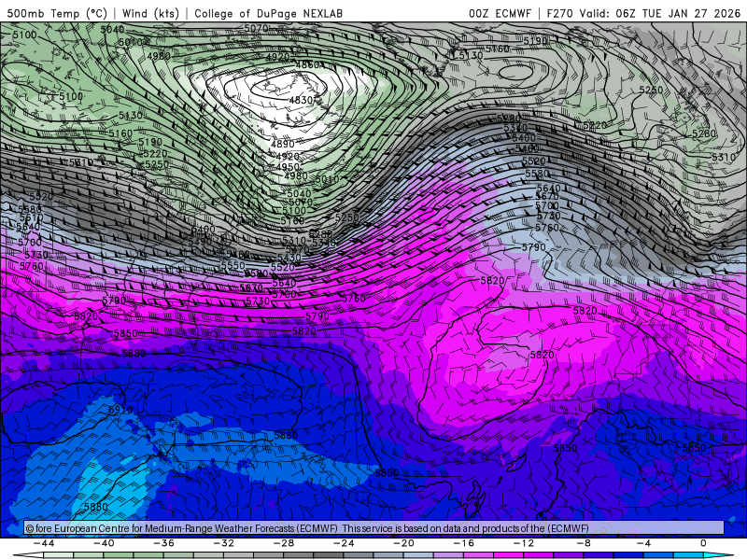Click the 5430 contour label

point(289,258)
